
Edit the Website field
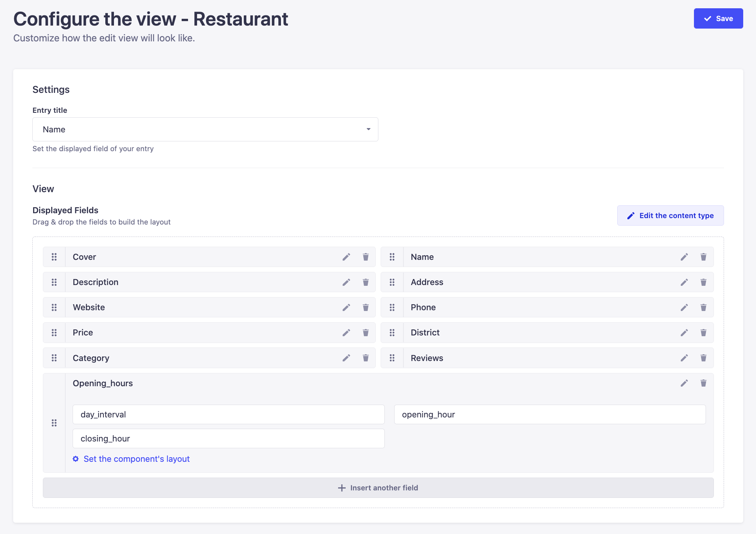(x=346, y=307)
